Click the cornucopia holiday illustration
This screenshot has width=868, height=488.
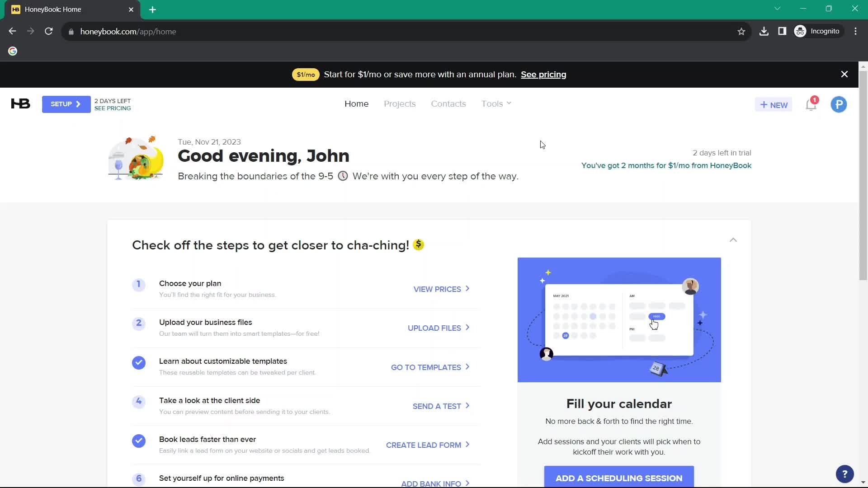pyautogui.click(x=136, y=158)
